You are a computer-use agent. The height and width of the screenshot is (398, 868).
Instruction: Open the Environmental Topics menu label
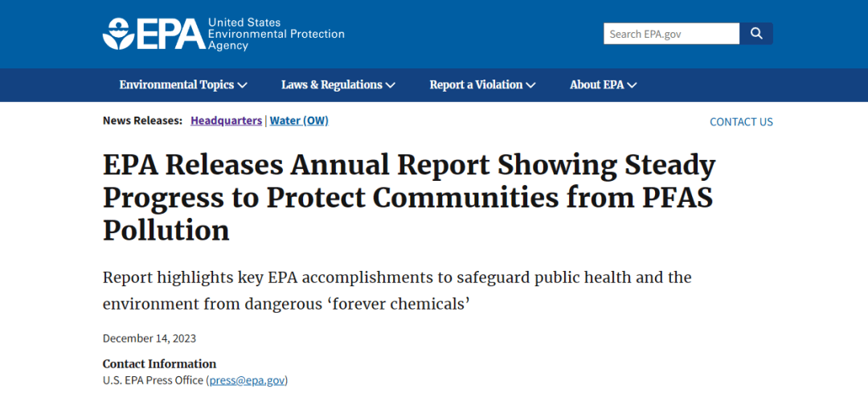[x=176, y=84]
